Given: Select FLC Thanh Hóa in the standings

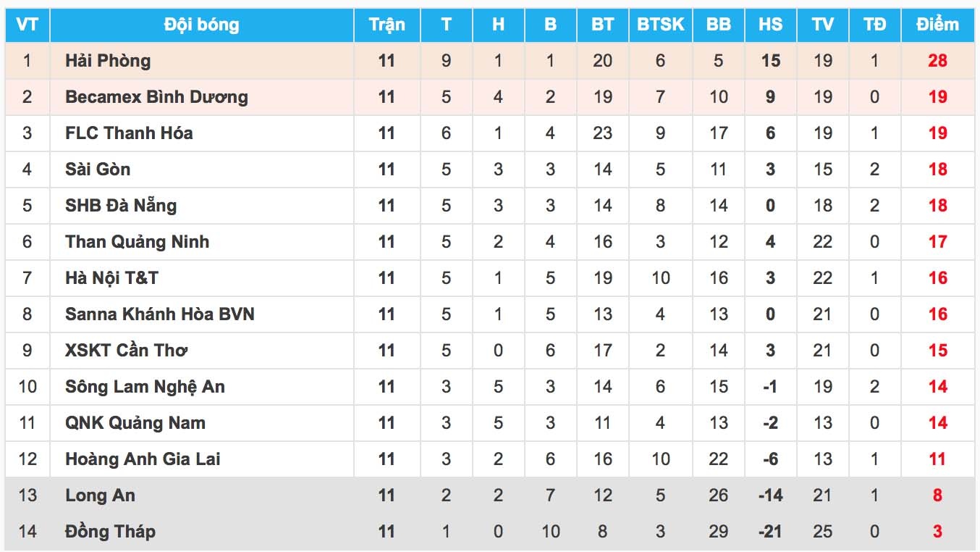Looking at the screenshot, I should pos(129,133).
